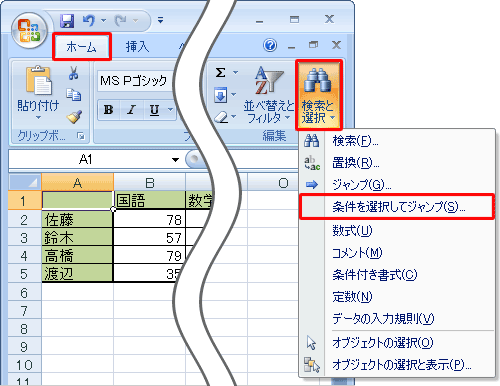Customize the Quick Access Toolbar
The height and width of the screenshot is (386, 500).
tap(161, 20)
